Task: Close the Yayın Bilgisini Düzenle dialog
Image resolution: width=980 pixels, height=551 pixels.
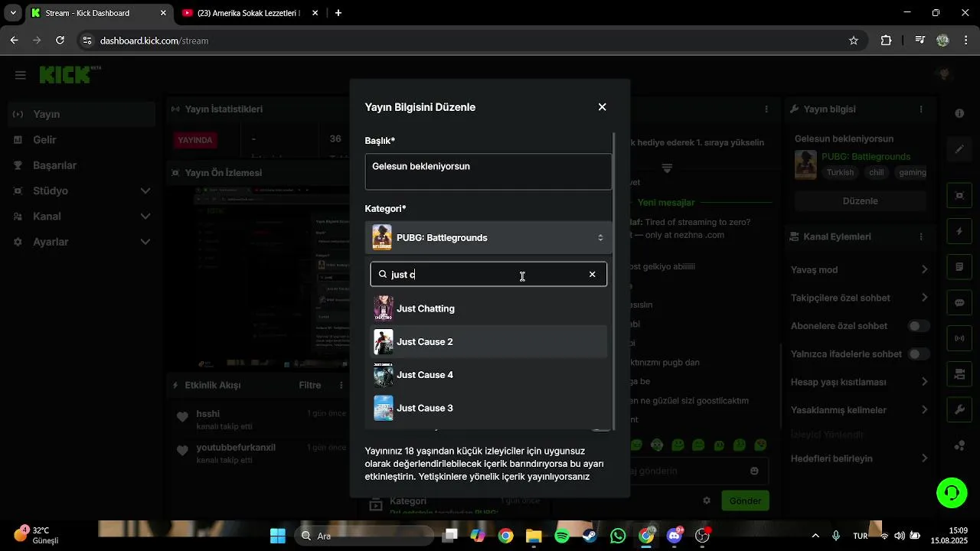Action: 602,107
